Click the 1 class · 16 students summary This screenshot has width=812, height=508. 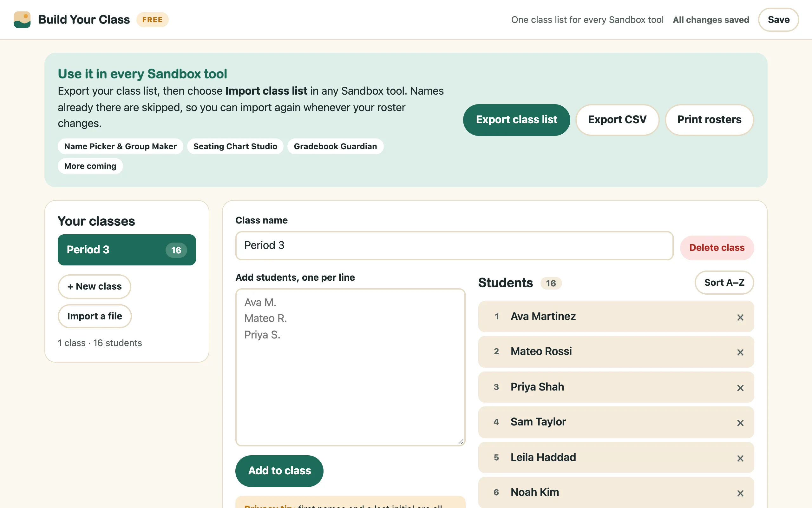[100, 343]
